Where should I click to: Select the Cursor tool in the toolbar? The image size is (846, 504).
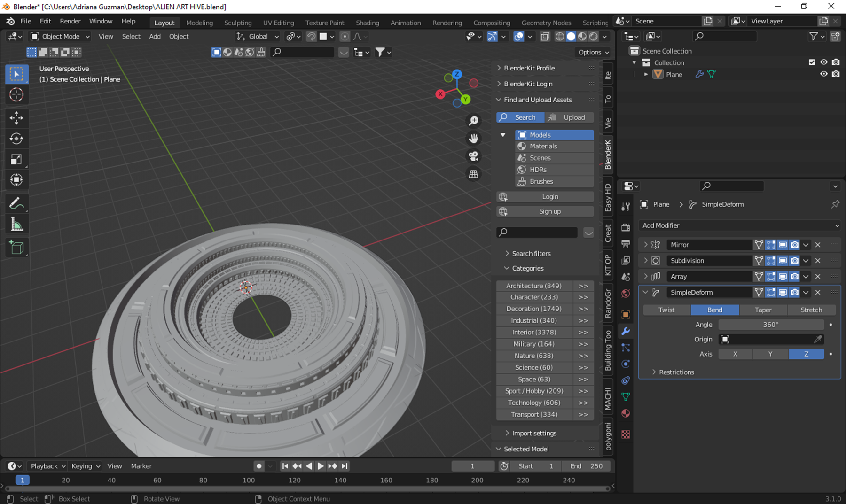[16, 95]
